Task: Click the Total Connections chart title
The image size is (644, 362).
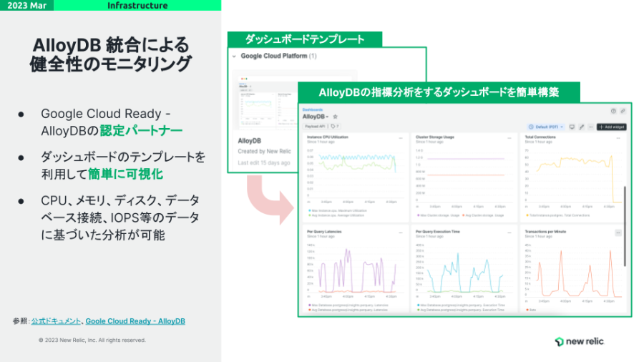Action: pyautogui.click(x=540, y=137)
